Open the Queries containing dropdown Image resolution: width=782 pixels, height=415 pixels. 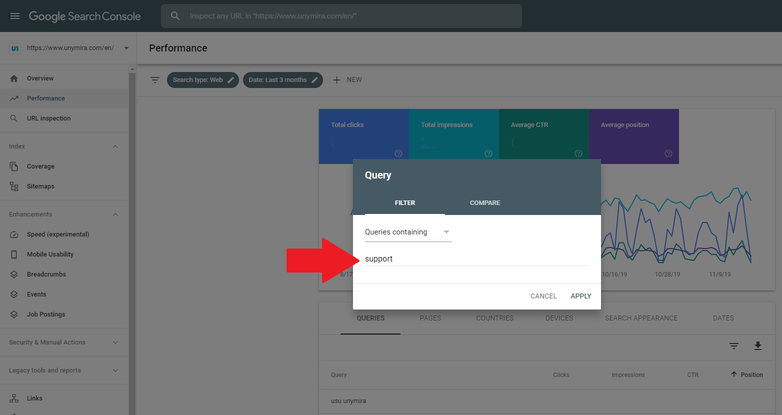click(x=408, y=232)
